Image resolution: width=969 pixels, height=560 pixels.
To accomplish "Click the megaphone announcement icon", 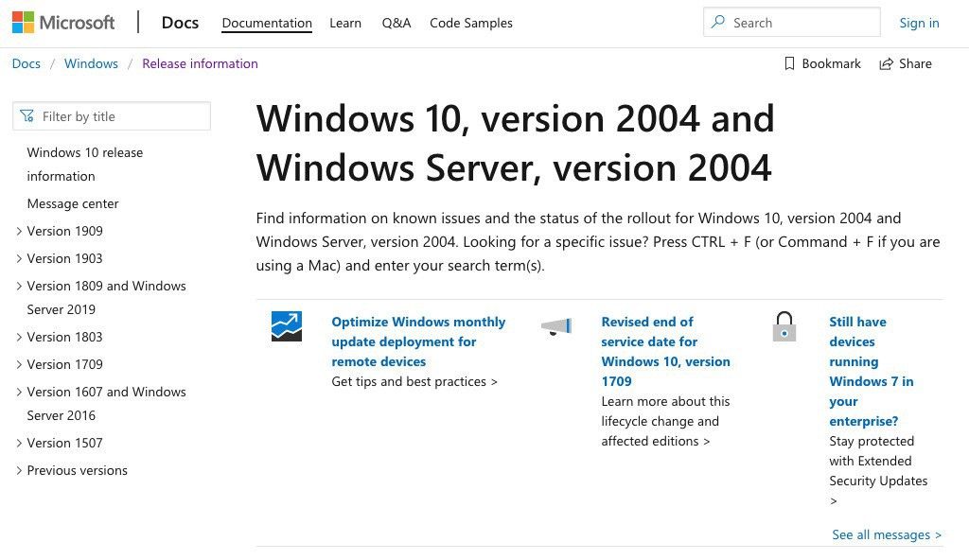I will click(556, 326).
